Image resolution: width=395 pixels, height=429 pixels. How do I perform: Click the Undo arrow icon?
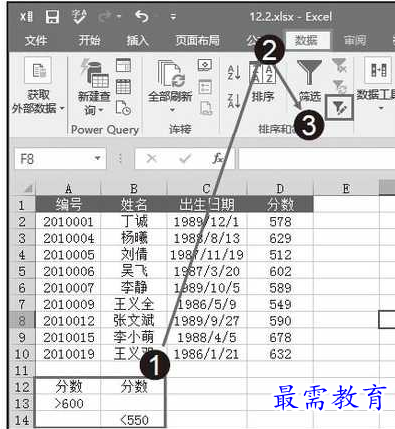[142, 16]
